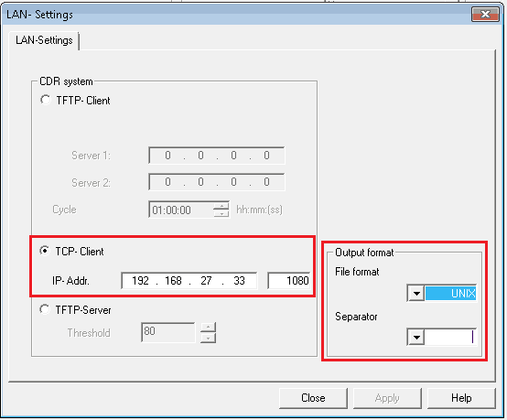Click the 27 octet of IP address

(x=206, y=280)
